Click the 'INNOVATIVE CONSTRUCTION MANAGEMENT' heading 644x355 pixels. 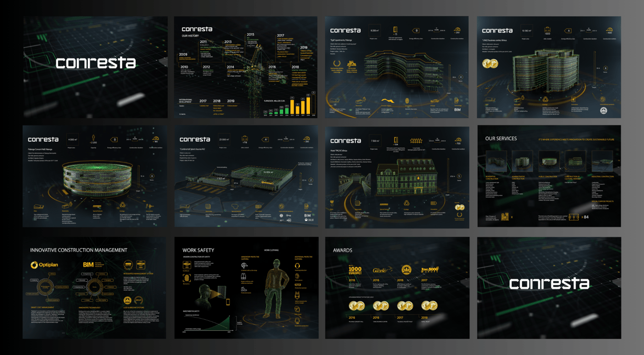[79, 250]
